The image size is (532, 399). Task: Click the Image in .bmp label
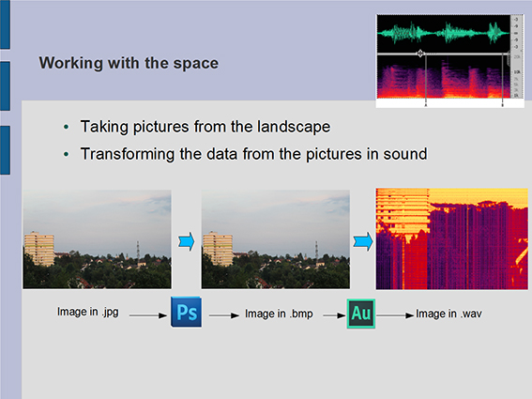tap(279, 314)
